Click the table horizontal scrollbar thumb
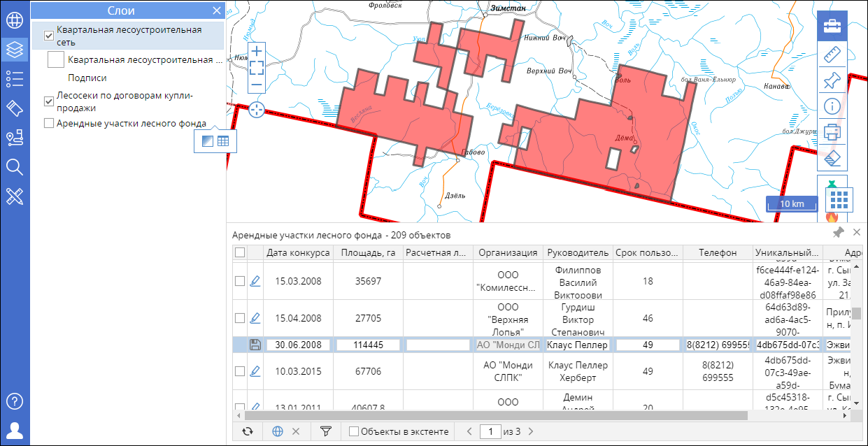Viewport: 868px width, 446px height. (495, 415)
